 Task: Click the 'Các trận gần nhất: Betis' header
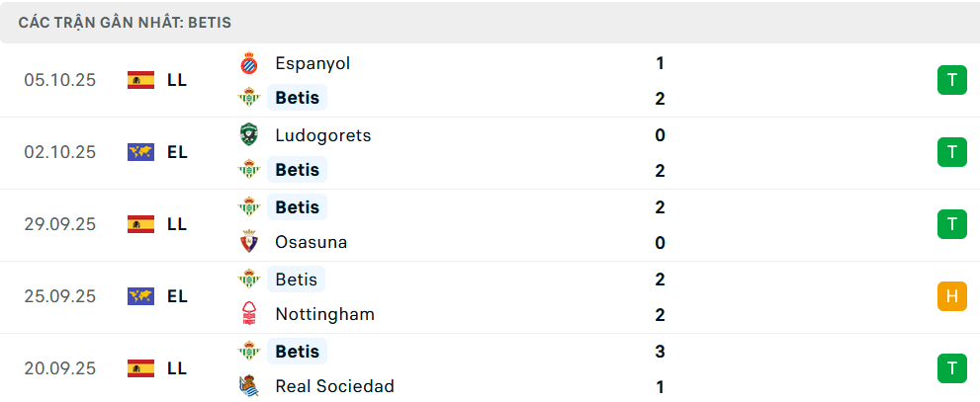click(x=126, y=22)
